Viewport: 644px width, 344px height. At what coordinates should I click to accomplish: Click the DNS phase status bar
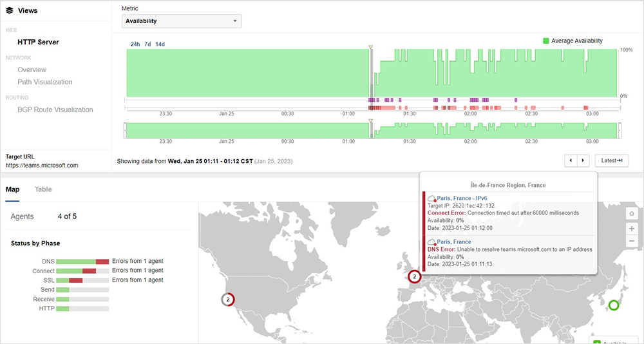(x=82, y=261)
